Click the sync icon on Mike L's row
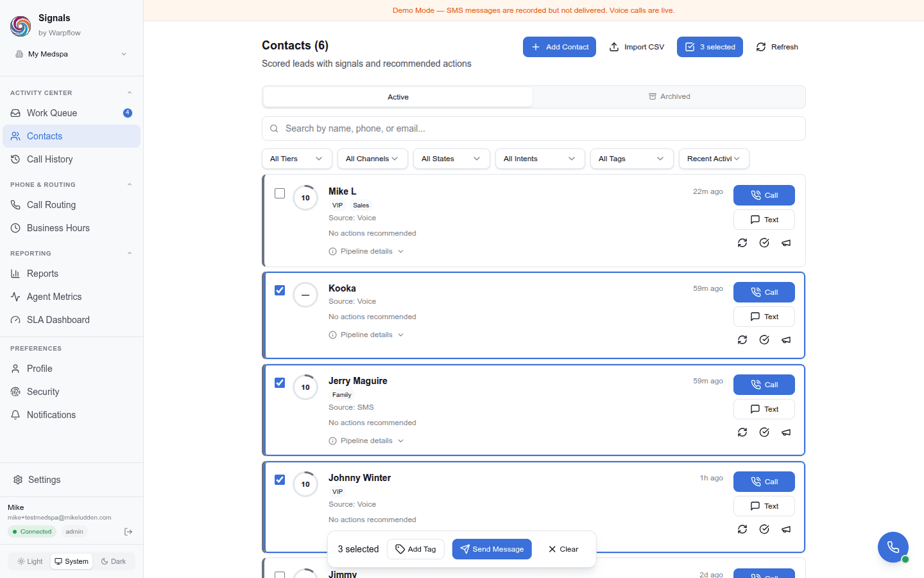 click(742, 243)
